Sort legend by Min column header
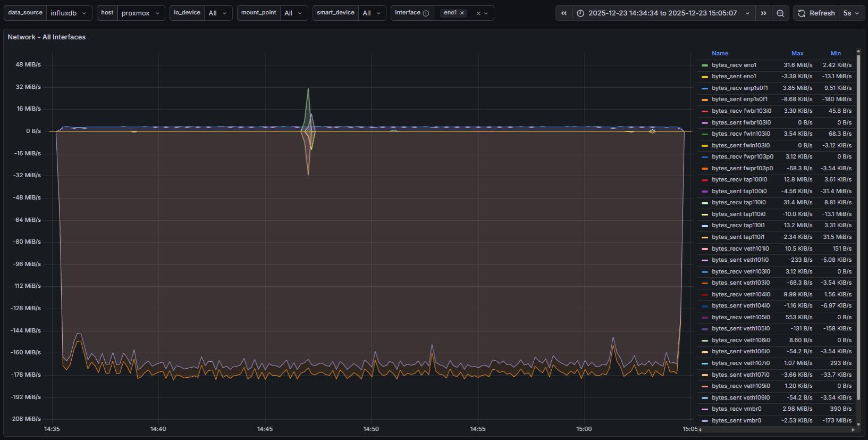Image resolution: width=868 pixels, height=440 pixels. (836, 53)
